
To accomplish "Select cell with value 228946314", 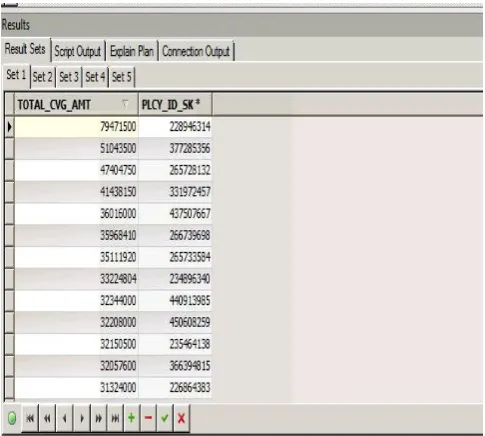I will 175,127.
